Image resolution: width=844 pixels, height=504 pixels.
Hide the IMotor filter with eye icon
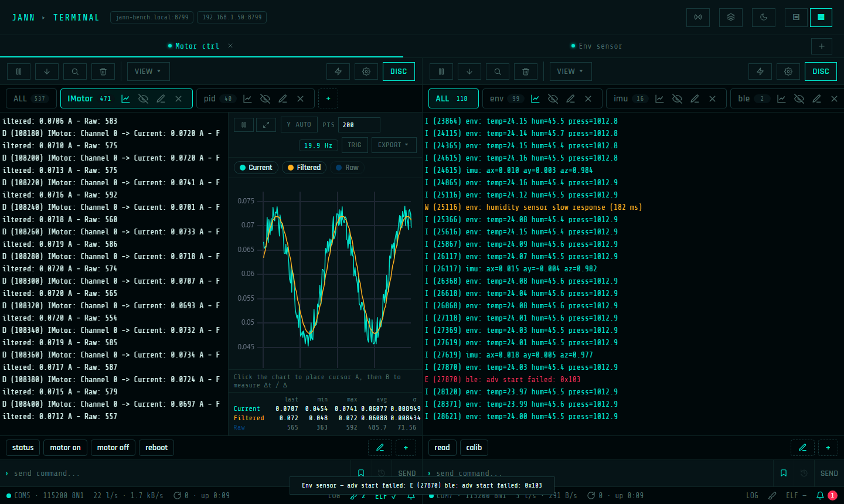[x=143, y=98]
